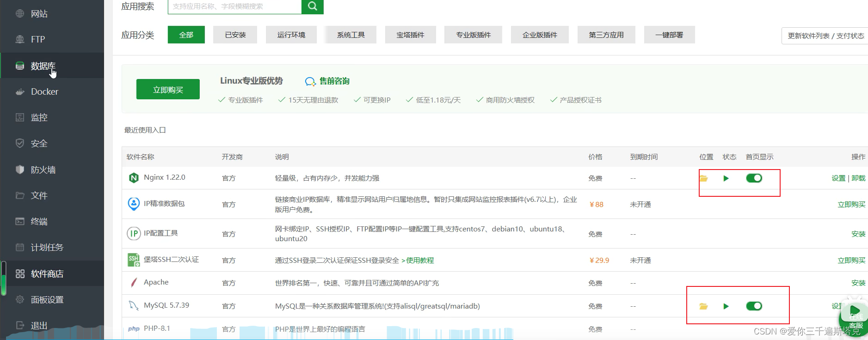This screenshot has height=340, width=868.
Task: Toggle Nginx homepage display switch
Action: click(x=754, y=178)
